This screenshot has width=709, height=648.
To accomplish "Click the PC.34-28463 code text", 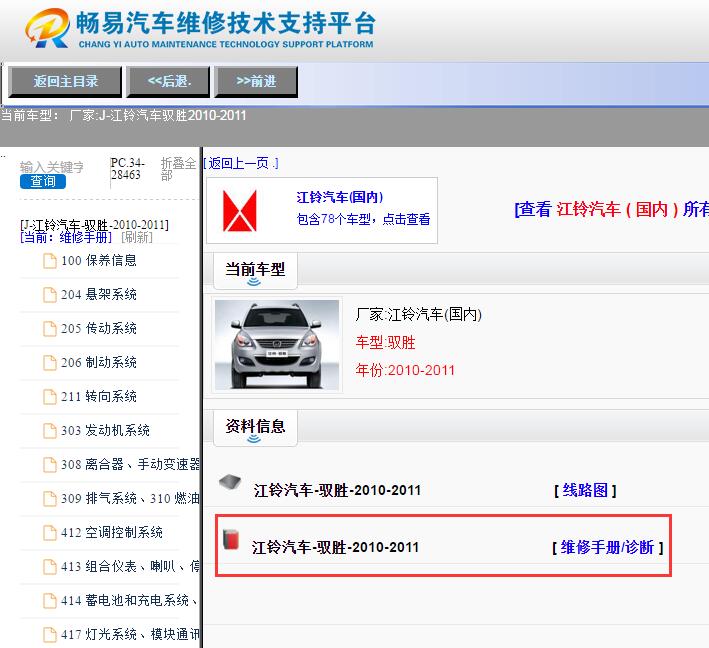I will point(127,169).
